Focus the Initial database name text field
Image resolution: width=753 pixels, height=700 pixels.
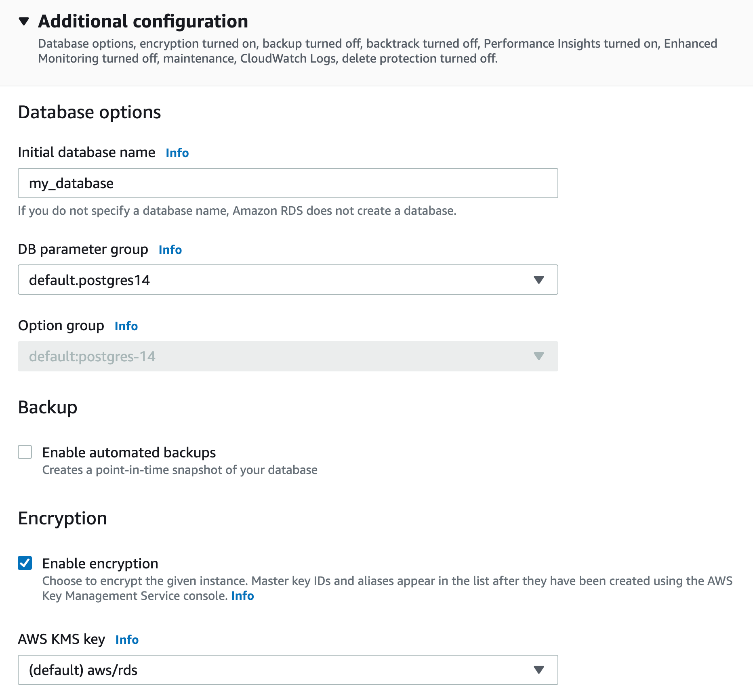288,183
